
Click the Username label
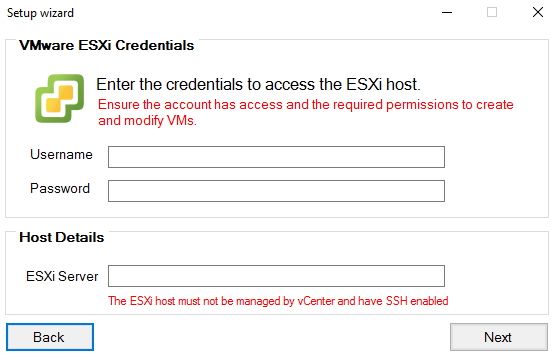tap(61, 154)
